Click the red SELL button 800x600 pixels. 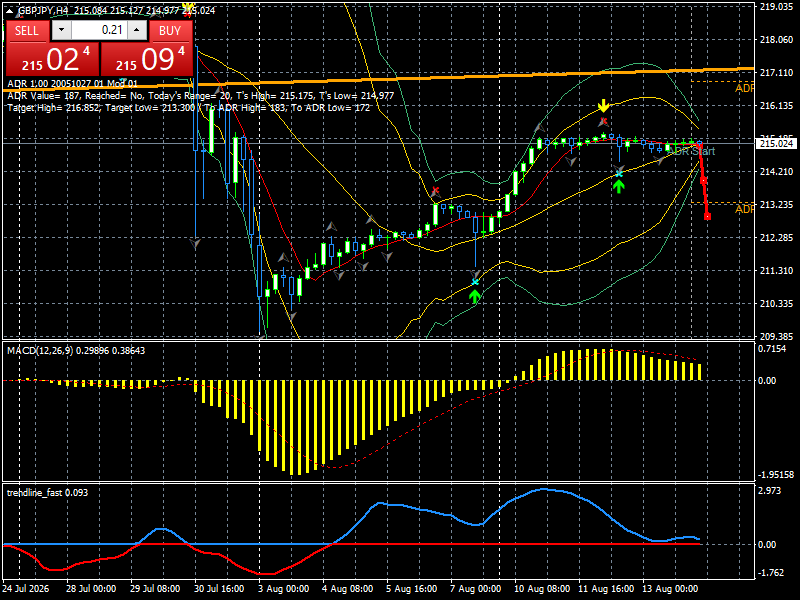tap(28, 31)
